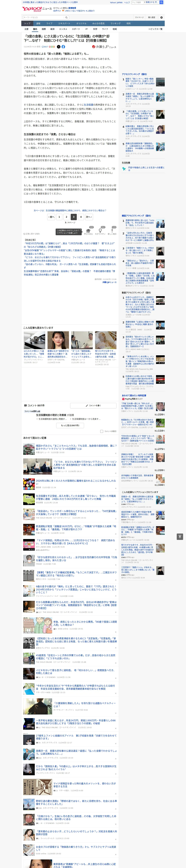This screenshot has width=186, height=868.
Task: Select the エンタメ category tab
Action: coord(63,29)
